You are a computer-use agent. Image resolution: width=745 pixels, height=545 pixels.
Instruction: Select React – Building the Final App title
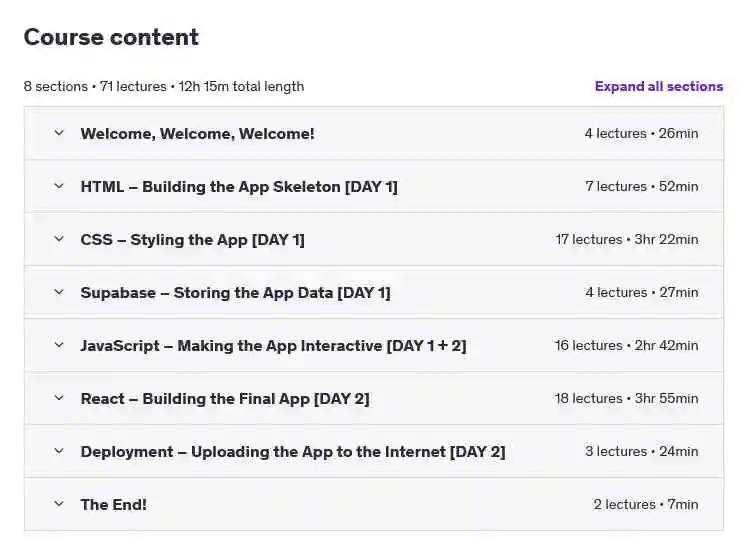(x=225, y=399)
